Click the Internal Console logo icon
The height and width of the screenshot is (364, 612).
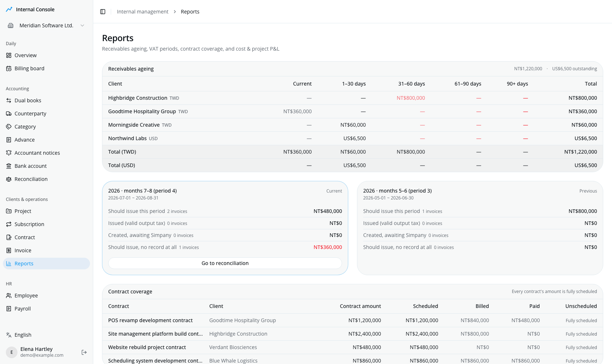click(x=9, y=9)
